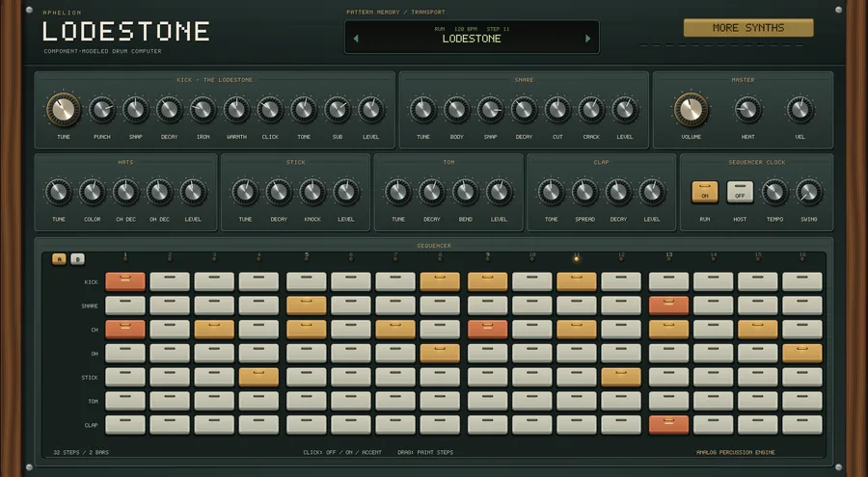Click the Hats CH DEC knob
The image size is (868, 477).
click(125, 192)
